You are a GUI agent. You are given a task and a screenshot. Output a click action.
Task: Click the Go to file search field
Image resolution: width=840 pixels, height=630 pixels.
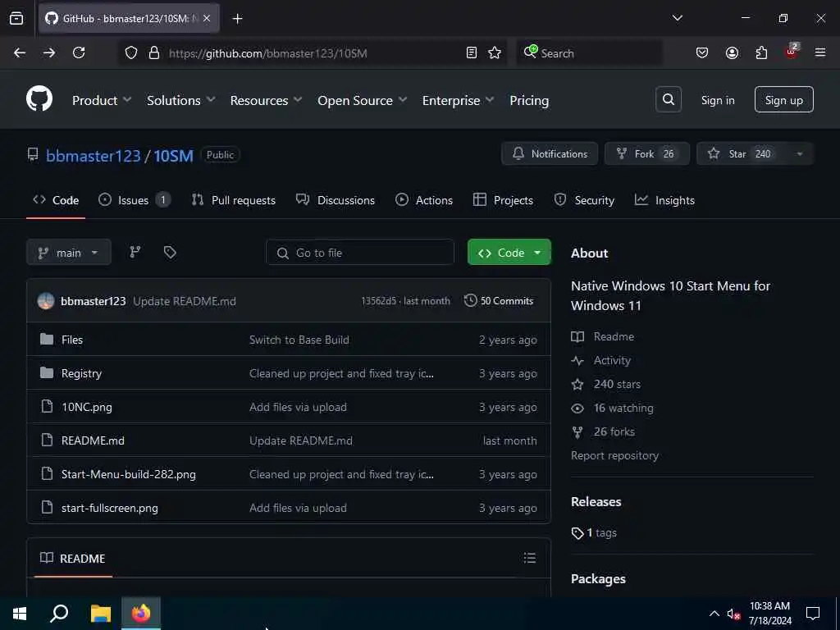coord(360,253)
